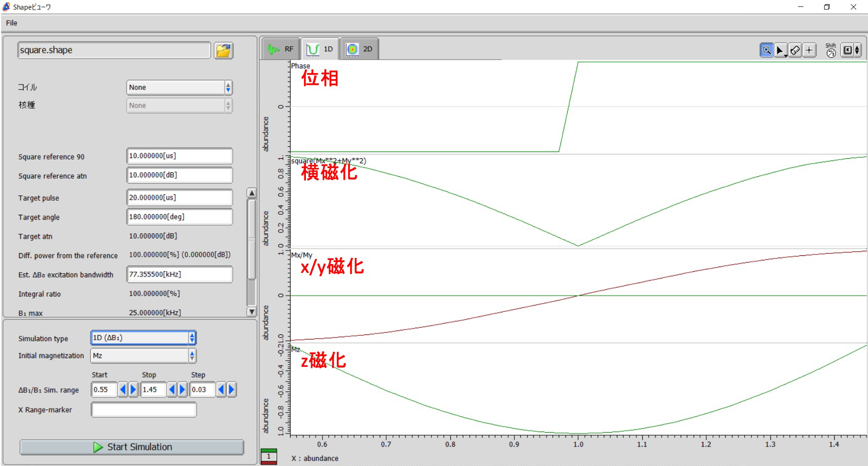Click the Start Simulation button

coord(132,447)
